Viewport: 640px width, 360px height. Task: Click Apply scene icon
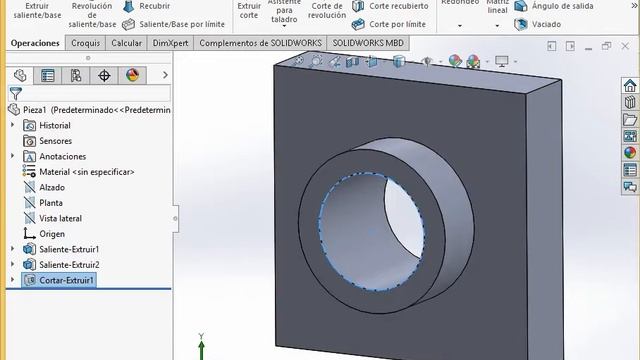473,61
